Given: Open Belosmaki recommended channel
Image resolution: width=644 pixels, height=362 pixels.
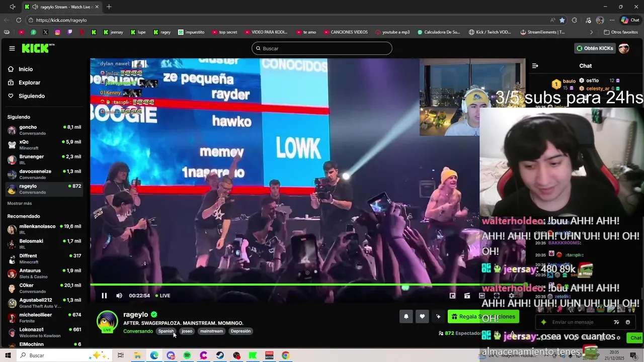Looking at the screenshot, I should click(x=44, y=243).
